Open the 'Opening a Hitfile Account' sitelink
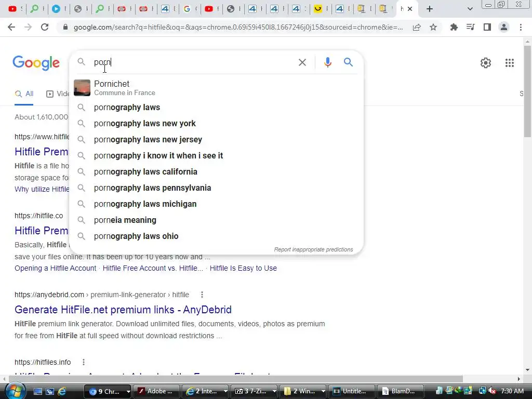This screenshot has width=532, height=399. tap(55, 268)
